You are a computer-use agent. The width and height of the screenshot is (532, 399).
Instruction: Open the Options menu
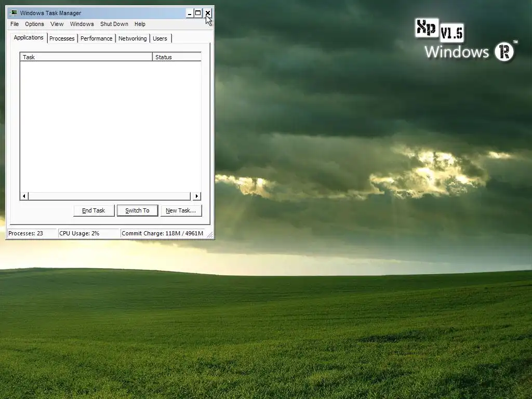pyautogui.click(x=35, y=24)
